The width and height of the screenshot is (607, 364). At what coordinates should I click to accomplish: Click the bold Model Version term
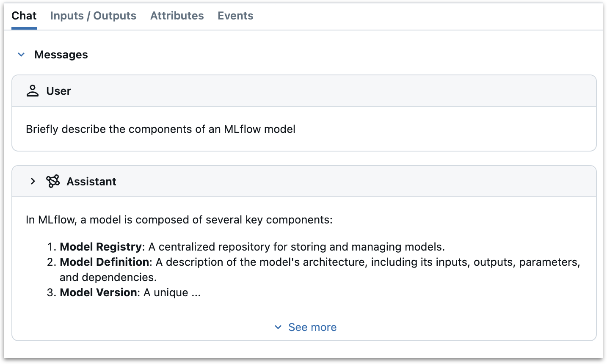tap(98, 292)
